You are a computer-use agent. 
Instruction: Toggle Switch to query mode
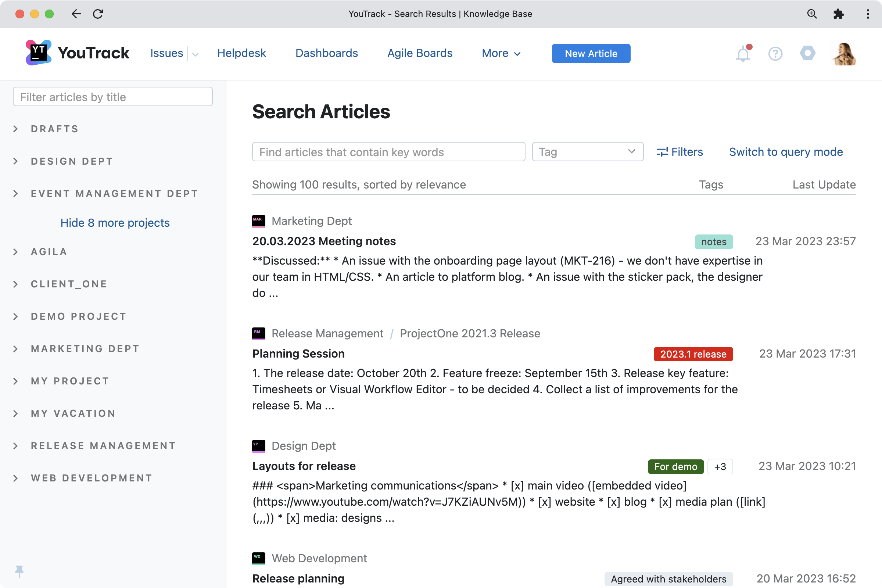pos(786,152)
